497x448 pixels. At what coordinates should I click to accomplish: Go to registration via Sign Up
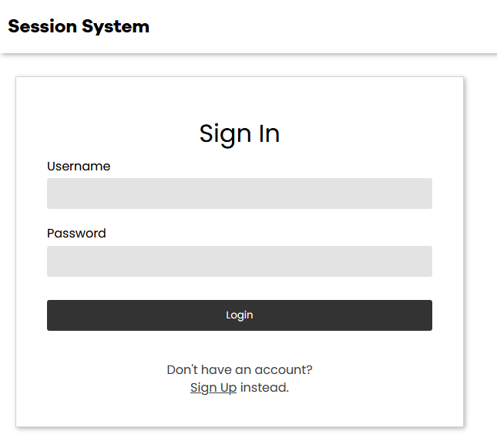pos(213,388)
